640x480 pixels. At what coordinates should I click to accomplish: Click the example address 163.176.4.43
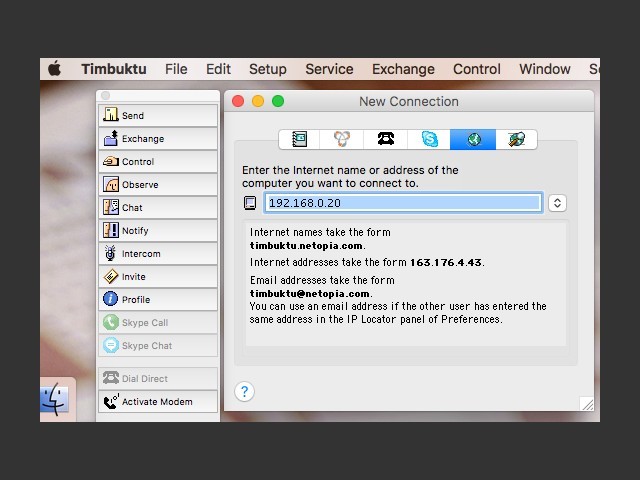point(446,262)
